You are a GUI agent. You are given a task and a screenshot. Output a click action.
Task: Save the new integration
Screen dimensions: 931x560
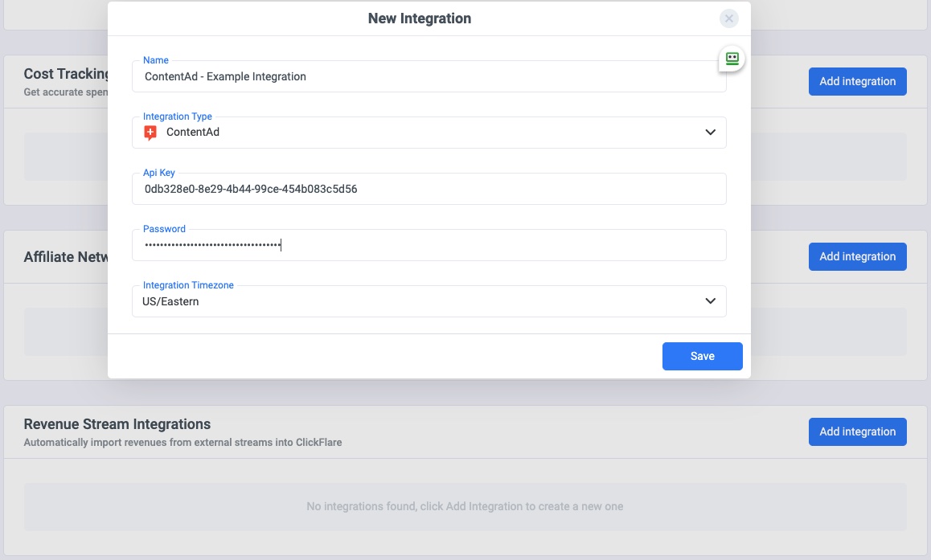pos(703,356)
